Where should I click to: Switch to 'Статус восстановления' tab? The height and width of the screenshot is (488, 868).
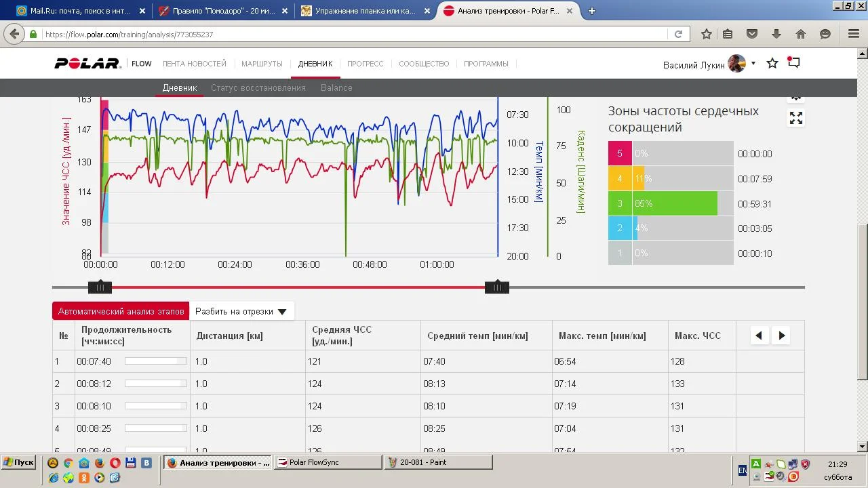pos(258,87)
